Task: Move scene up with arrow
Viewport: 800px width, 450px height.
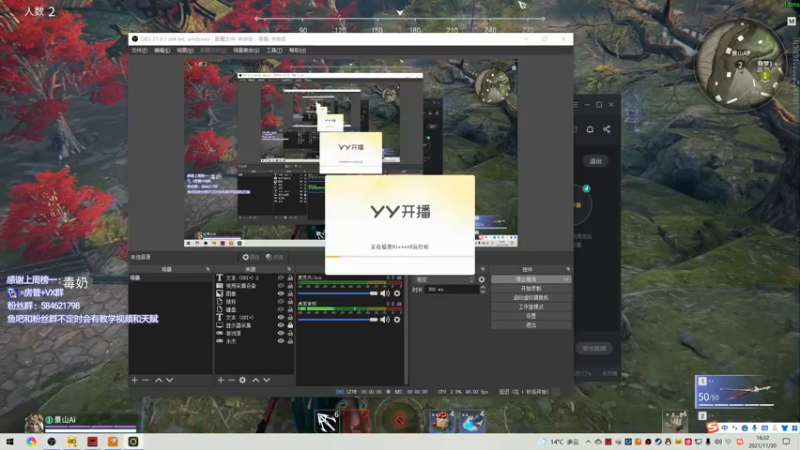Action: coord(159,380)
